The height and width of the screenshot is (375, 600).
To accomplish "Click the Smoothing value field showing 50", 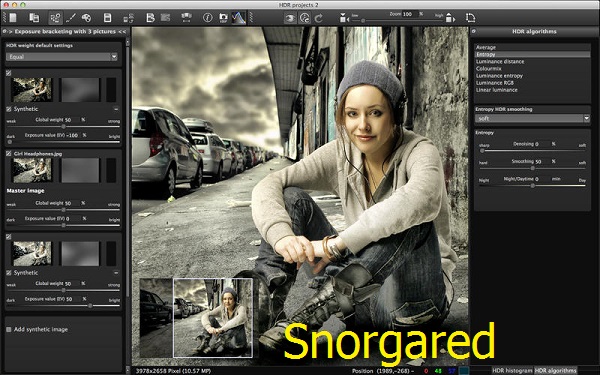I will click(x=543, y=161).
